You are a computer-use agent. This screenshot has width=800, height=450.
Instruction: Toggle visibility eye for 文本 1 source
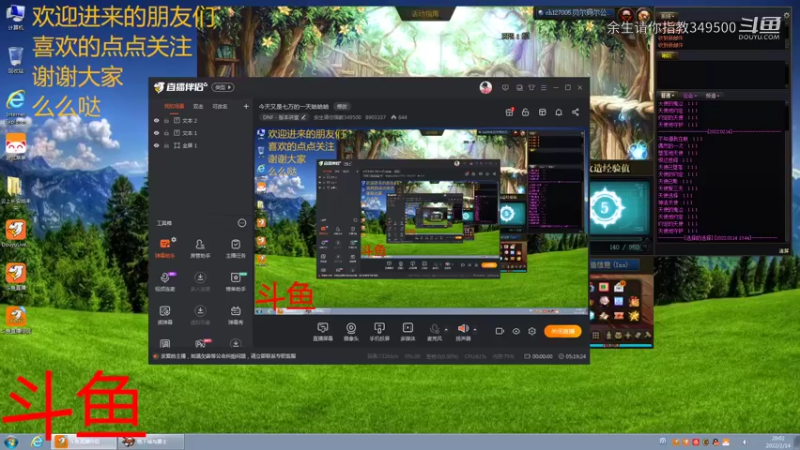(x=156, y=133)
